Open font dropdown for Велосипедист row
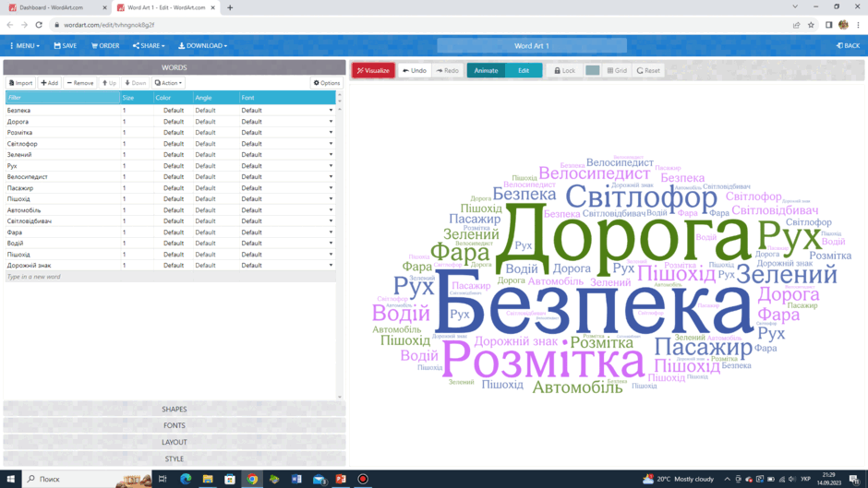868x488 pixels. coord(331,176)
